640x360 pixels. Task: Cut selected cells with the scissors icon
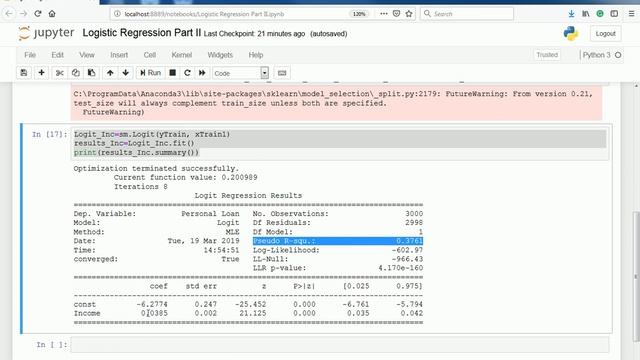(x=60, y=73)
